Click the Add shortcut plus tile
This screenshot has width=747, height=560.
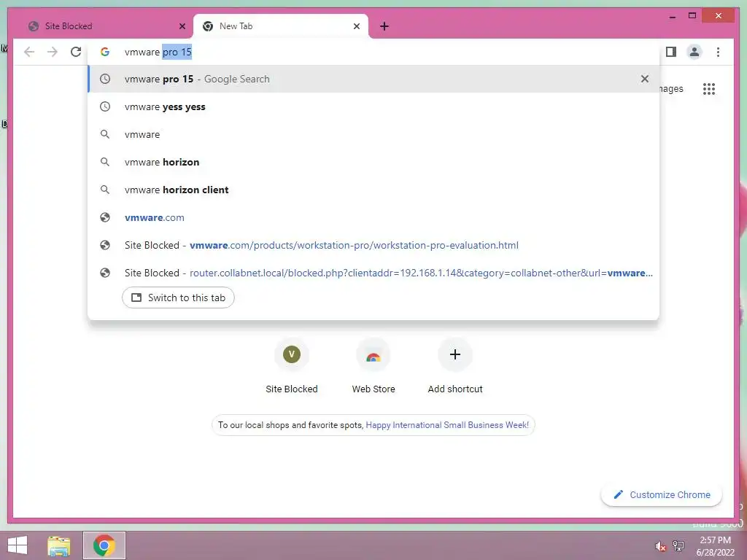[455, 366]
